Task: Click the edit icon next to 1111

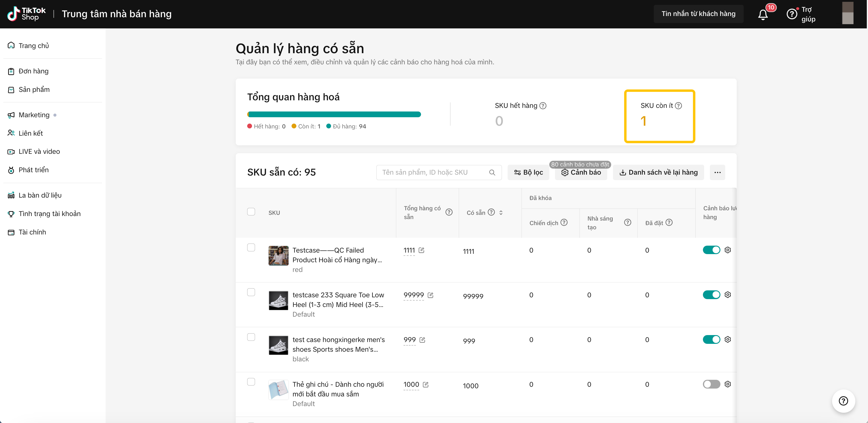Action: tap(421, 250)
